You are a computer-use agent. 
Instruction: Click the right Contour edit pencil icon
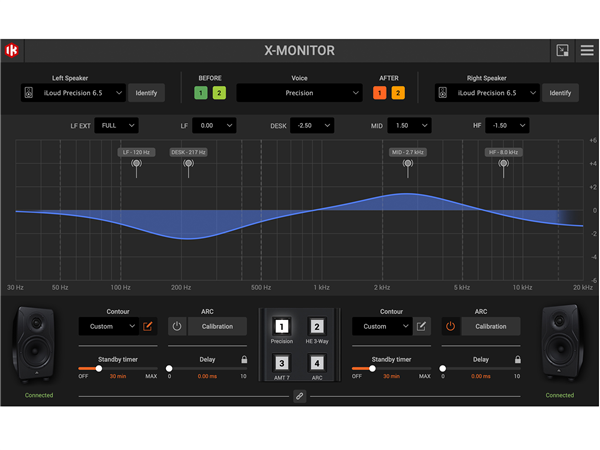[422, 326]
